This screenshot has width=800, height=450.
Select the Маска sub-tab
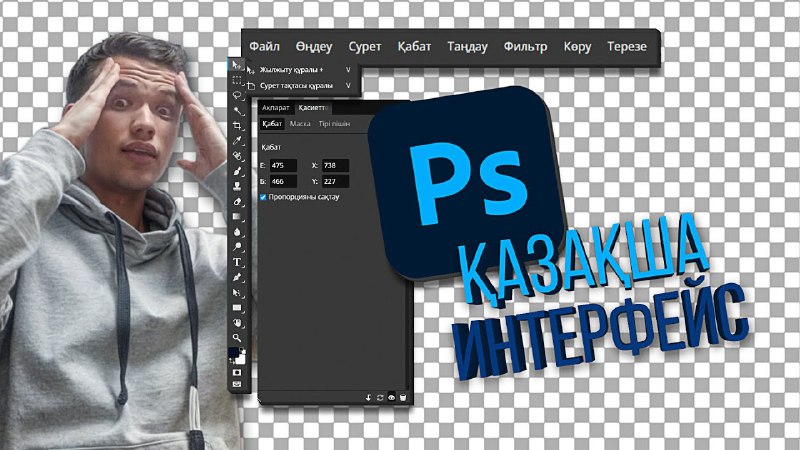(x=300, y=123)
